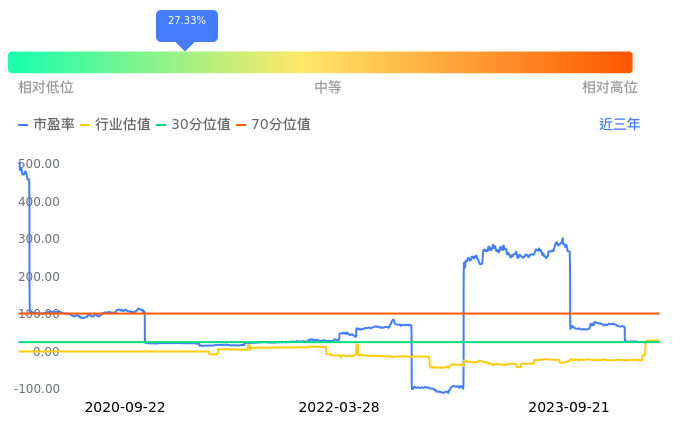Click the 400.00 y-axis label
Image resolution: width=686 pixels, height=442 pixels.
point(39,202)
